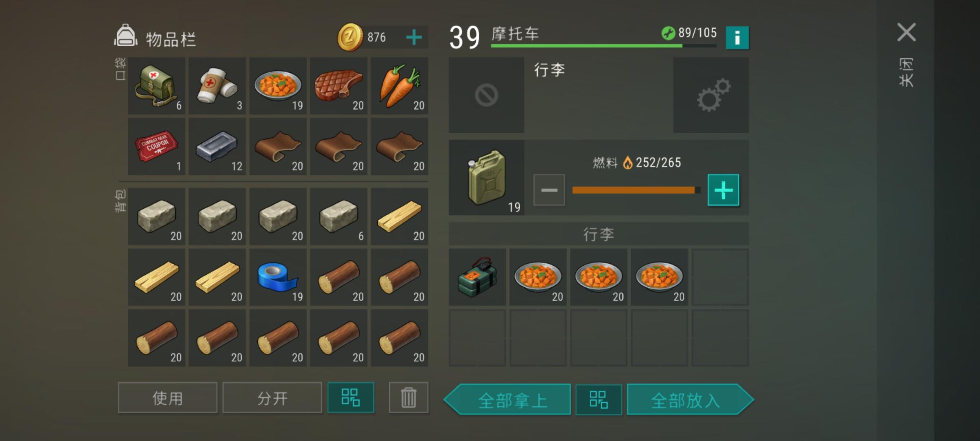
Task: Select the carrots stack in pocket
Action: 399,86
